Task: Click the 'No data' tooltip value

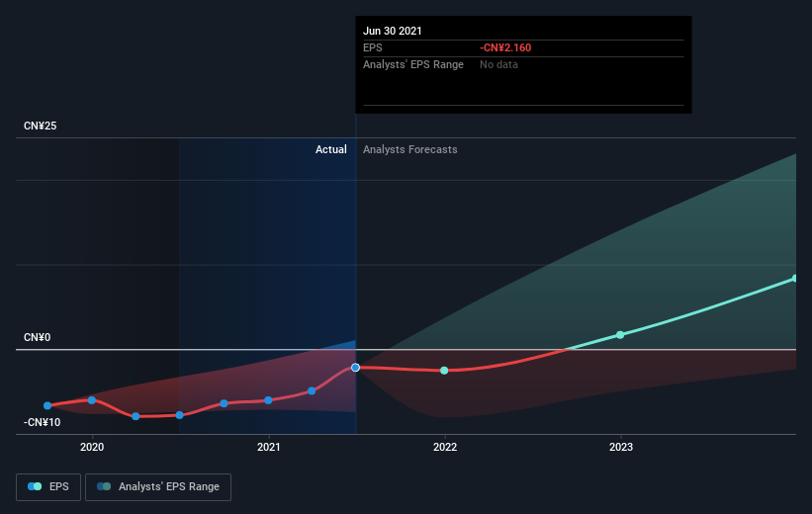Action: 498,64
